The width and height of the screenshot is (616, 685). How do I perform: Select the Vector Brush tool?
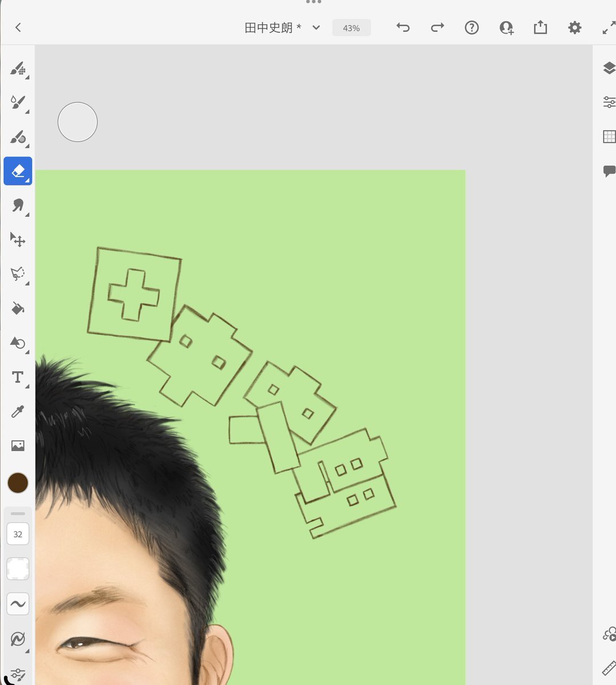click(x=18, y=137)
